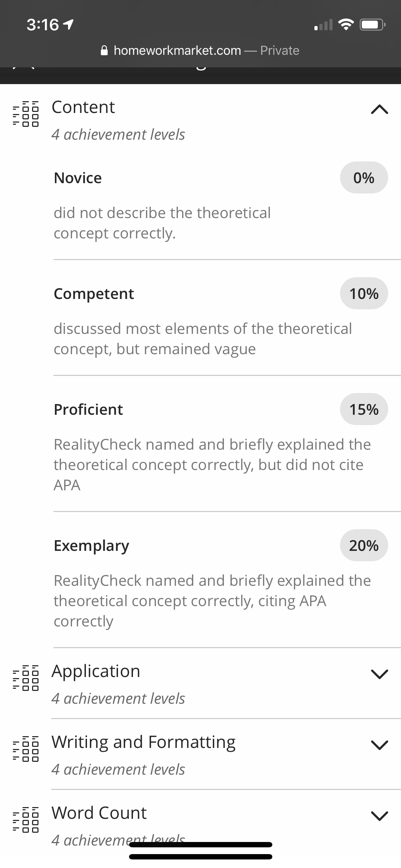Tap the battery status icon
This screenshot has height=868, width=401.
[x=372, y=25]
